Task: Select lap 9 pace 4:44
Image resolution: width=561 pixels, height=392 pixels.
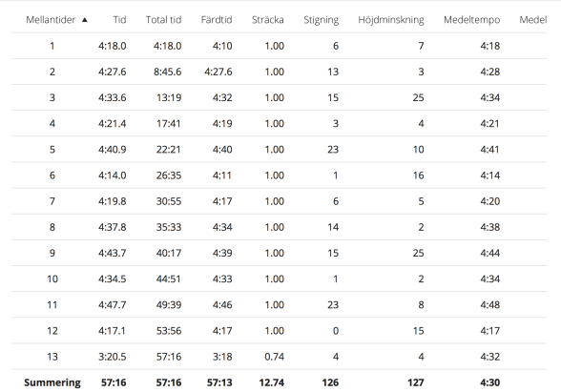Action: pos(490,253)
